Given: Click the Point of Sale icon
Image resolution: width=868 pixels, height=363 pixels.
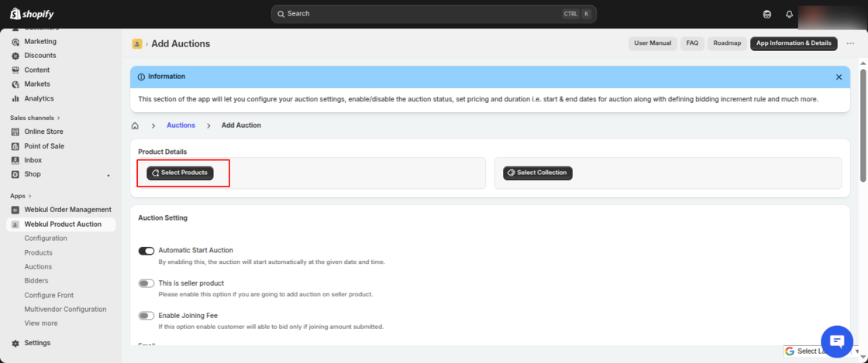Looking at the screenshot, I should 15,146.
